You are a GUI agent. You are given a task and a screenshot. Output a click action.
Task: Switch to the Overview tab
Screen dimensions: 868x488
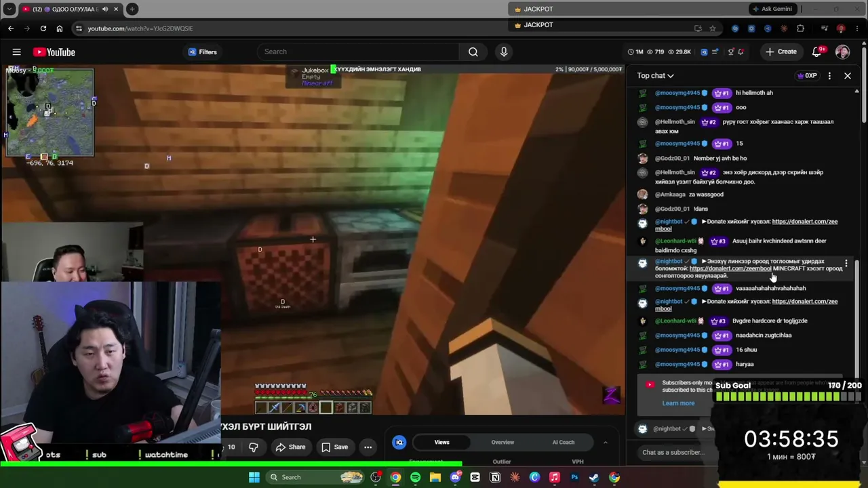[502, 443]
